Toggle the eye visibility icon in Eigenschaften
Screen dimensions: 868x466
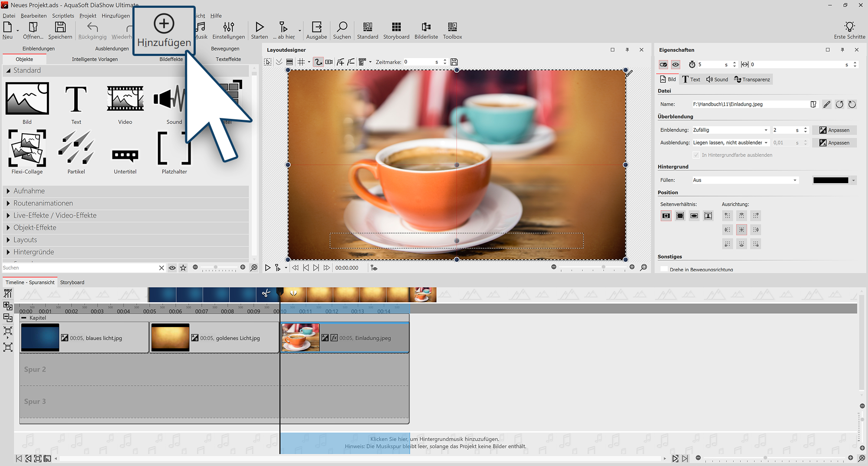coord(676,65)
